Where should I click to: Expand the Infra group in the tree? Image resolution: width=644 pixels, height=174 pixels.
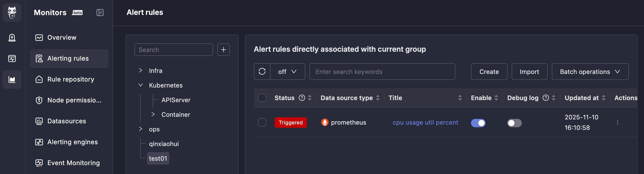140,70
